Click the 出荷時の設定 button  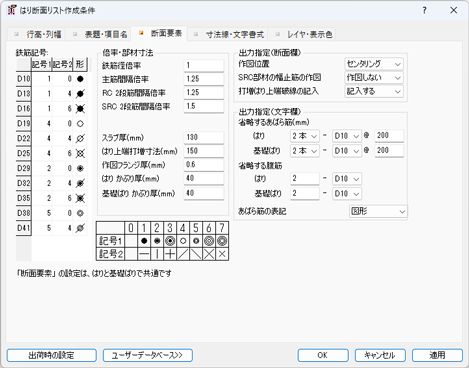pyautogui.click(x=52, y=355)
